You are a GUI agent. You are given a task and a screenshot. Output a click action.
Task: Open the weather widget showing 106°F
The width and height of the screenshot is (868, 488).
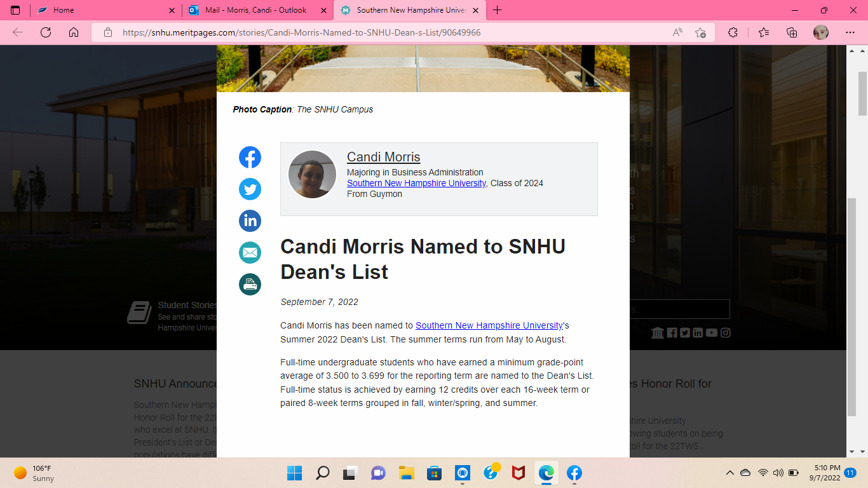click(35, 473)
